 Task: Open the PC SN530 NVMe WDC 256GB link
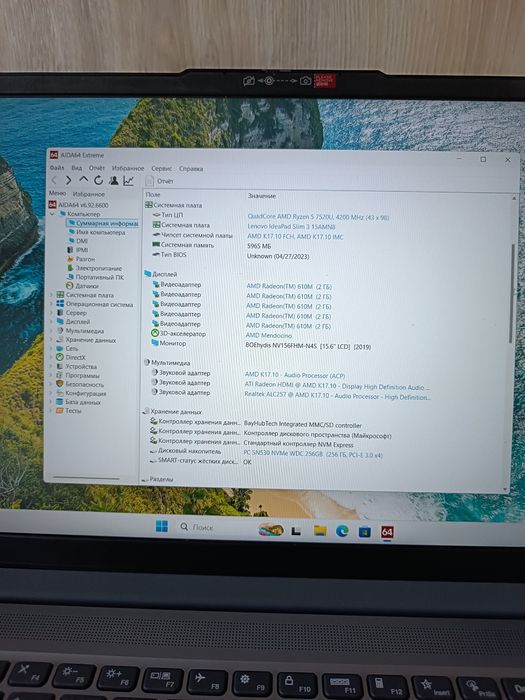pos(312,454)
